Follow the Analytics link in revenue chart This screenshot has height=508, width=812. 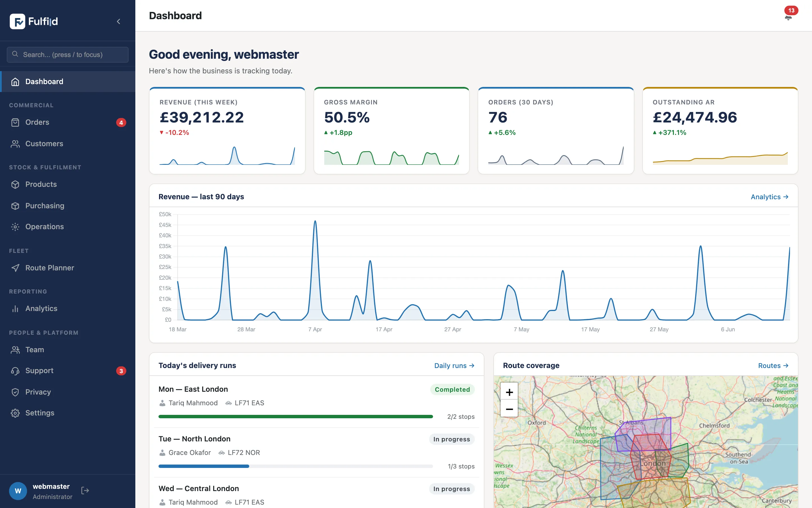[769, 197]
